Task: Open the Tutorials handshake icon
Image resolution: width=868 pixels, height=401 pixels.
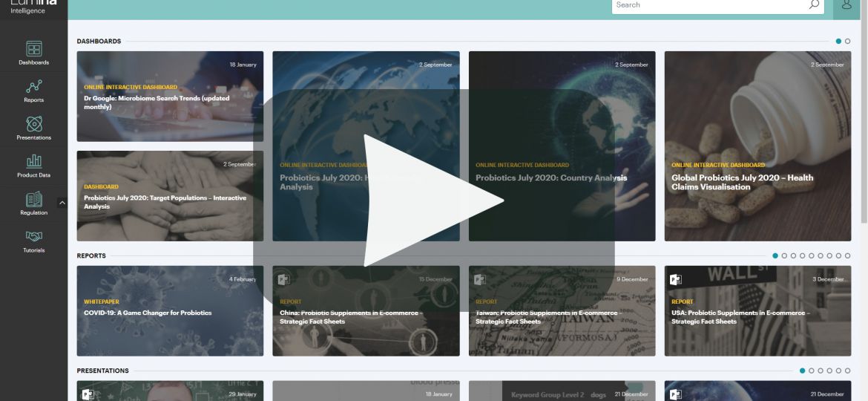Action: pyautogui.click(x=34, y=236)
